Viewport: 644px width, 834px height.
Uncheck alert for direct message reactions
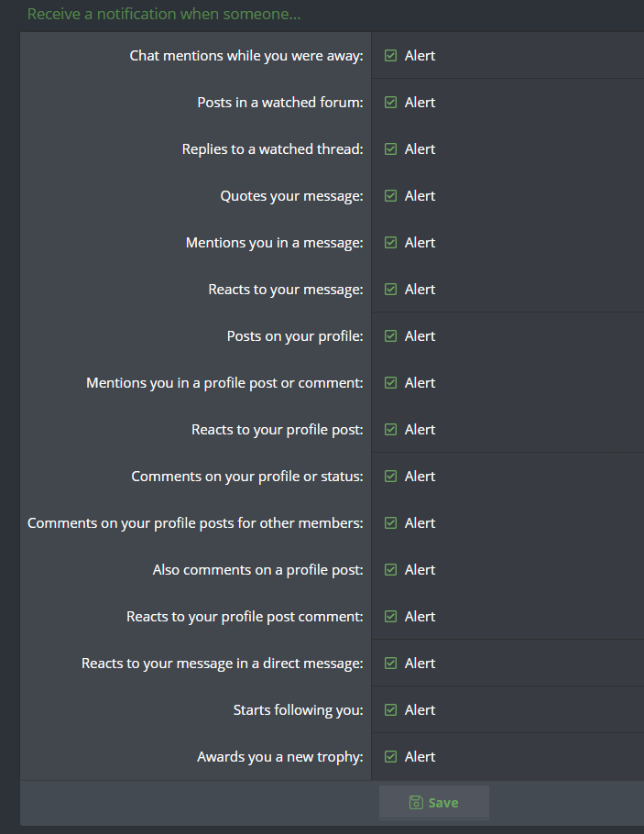click(x=391, y=664)
